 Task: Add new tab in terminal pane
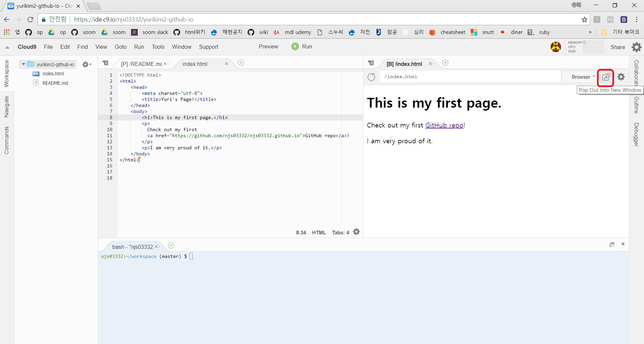[x=171, y=245]
